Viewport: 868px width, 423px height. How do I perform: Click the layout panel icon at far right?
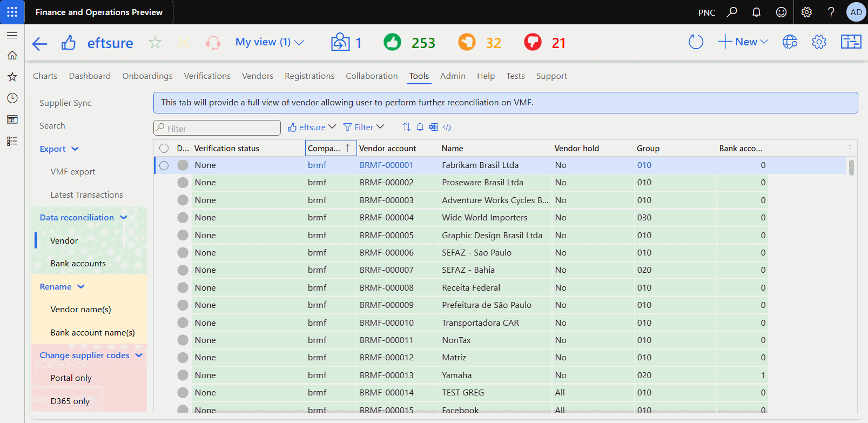click(851, 42)
